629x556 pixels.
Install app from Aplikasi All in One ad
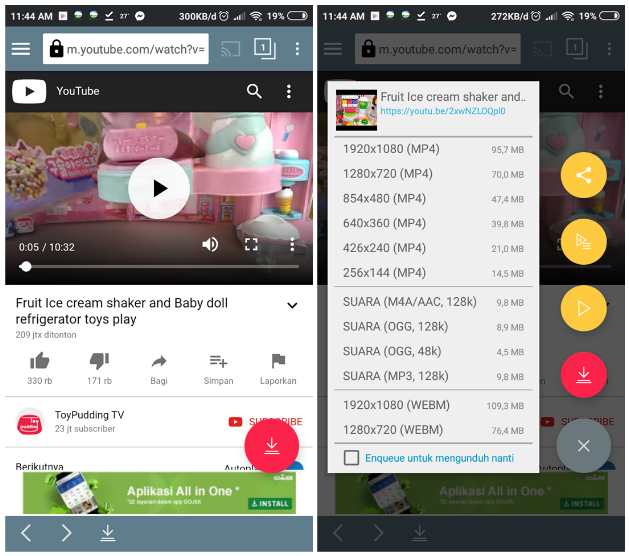tap(270, 503)
